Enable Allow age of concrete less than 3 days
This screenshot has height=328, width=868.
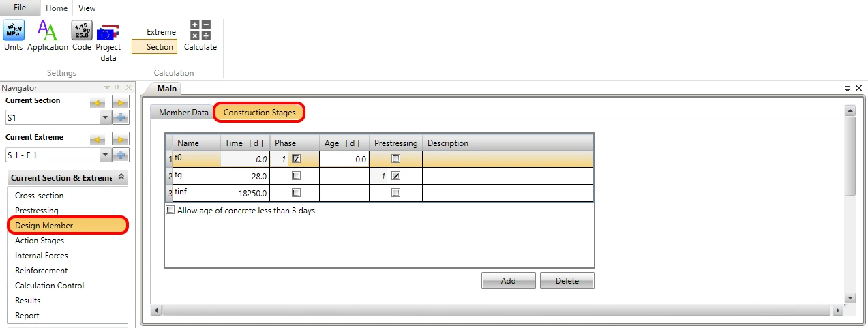[x=170, y=211]
